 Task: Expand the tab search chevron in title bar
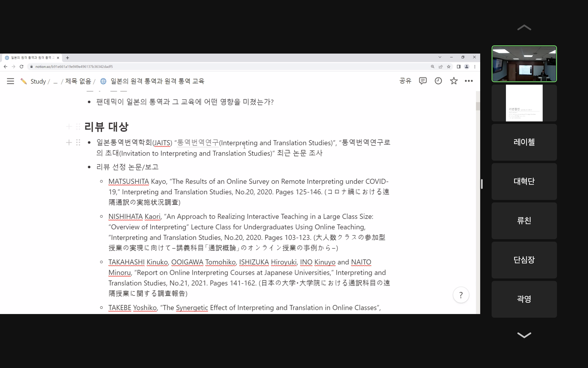[x=440, y=57]
